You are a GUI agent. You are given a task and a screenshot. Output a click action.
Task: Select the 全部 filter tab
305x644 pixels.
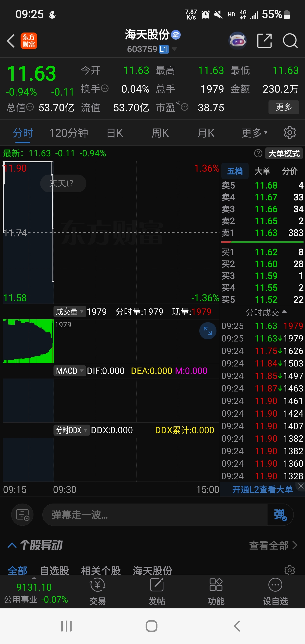tap(17, 570)
